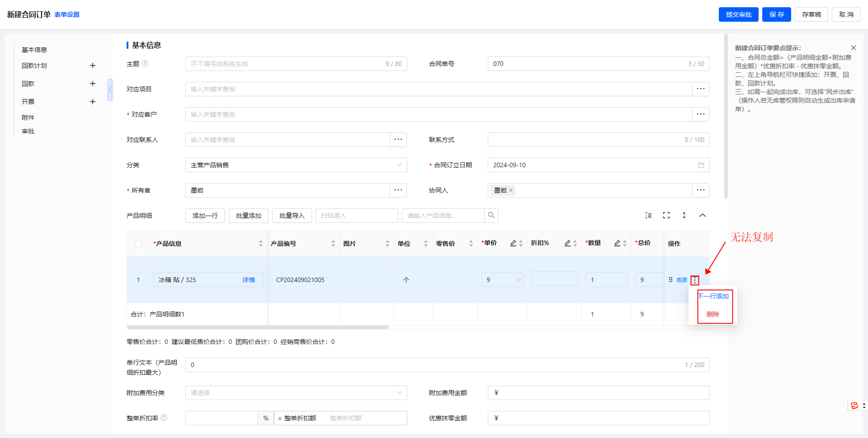The image size is (868, 438).
Task: Open calendar icon for 合同订立日期
Action: click(x=701, y=165)
